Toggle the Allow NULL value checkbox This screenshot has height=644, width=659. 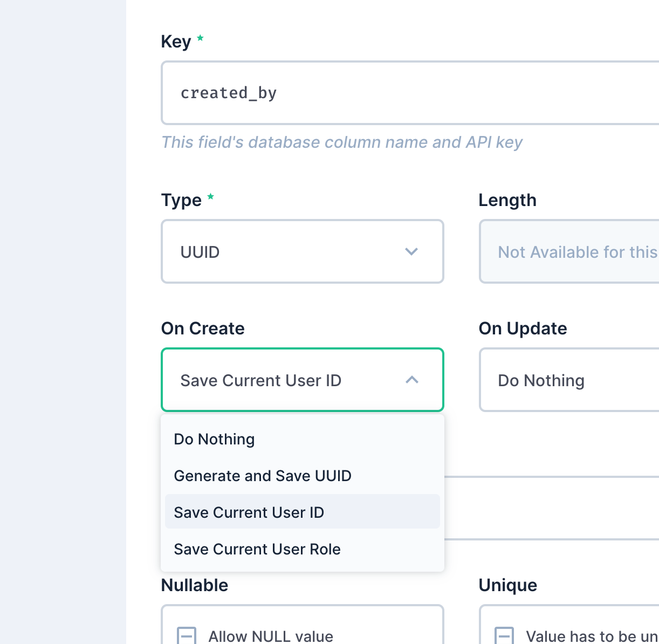(270, 635)
